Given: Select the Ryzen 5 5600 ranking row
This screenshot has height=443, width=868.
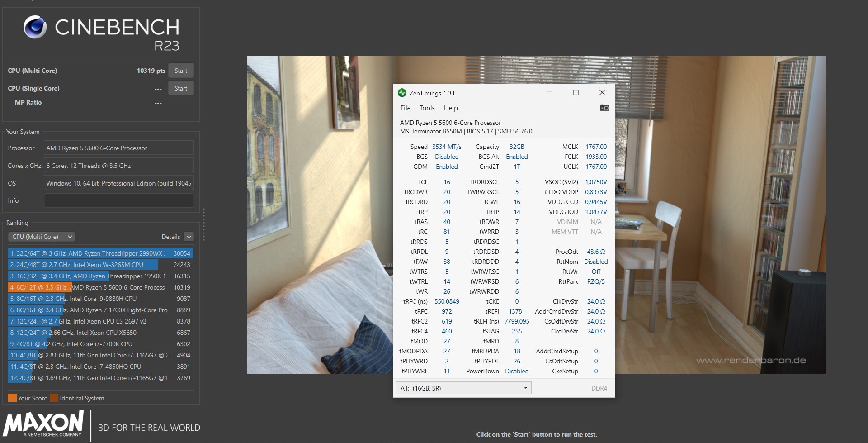Looking at the screenshot, I should pos(100,287).
